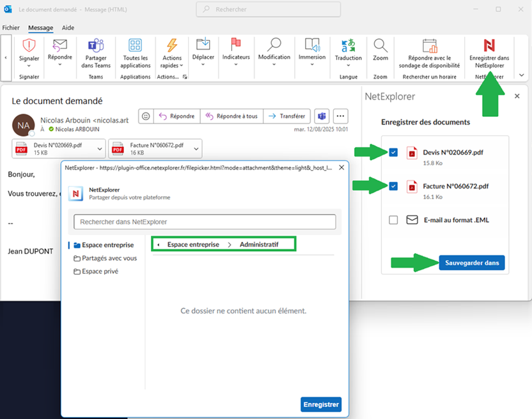Viewport: 532px width, 419px height.
Task: Expand the Traduction dropdown arrow
Action: click(348, 65)
